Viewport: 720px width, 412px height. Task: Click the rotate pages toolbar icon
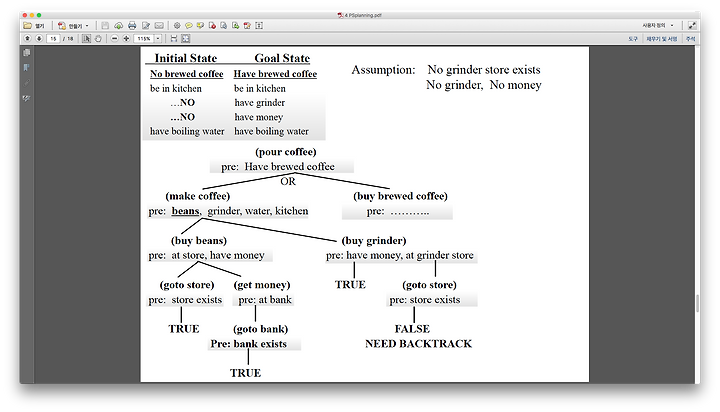tap(224, 26)
